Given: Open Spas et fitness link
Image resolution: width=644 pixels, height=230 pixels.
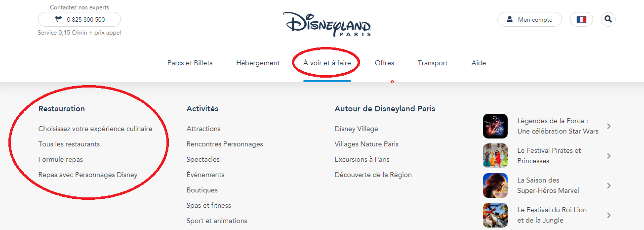Looking at the screenshot, I should (x=209, y=205).
